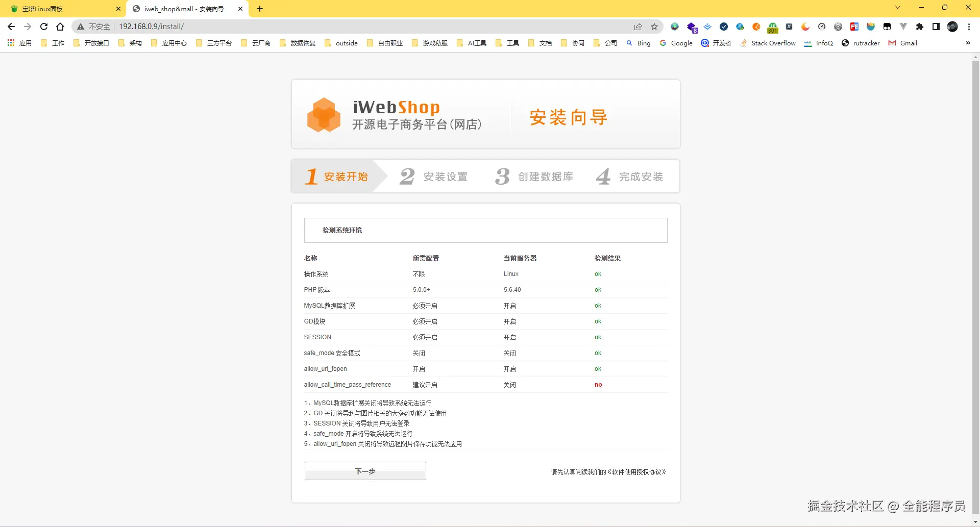This screenshot has height=527, width=980.
Task: Open the 文档 bookmark folder
Action: click(x=540, y=43)
